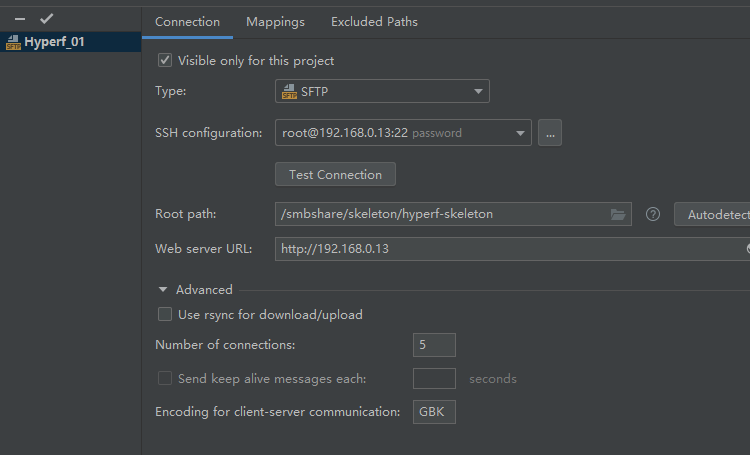
Task: Toggle Visible only for this project checkbox
Action: click(x=165, y=61)
